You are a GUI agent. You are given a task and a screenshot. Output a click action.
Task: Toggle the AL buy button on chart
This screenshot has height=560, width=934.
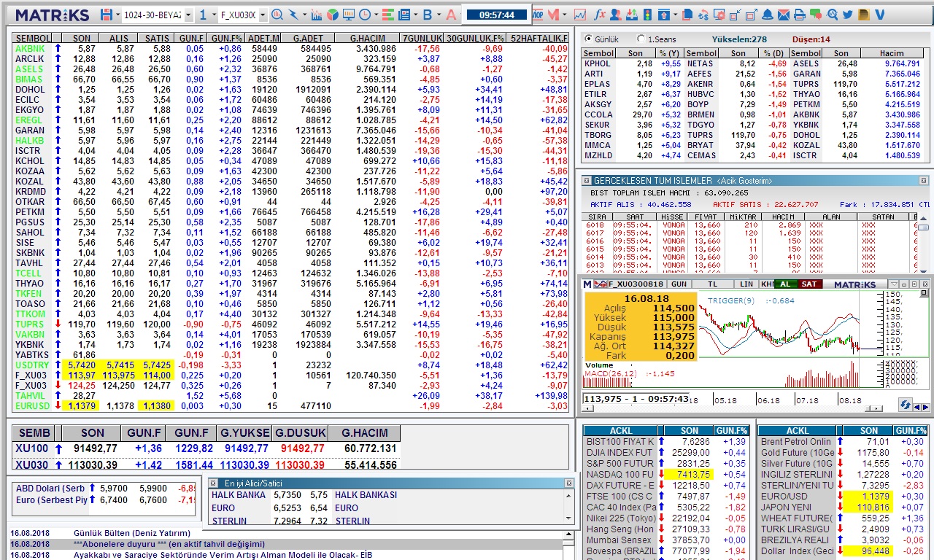[x=785, y=284]
